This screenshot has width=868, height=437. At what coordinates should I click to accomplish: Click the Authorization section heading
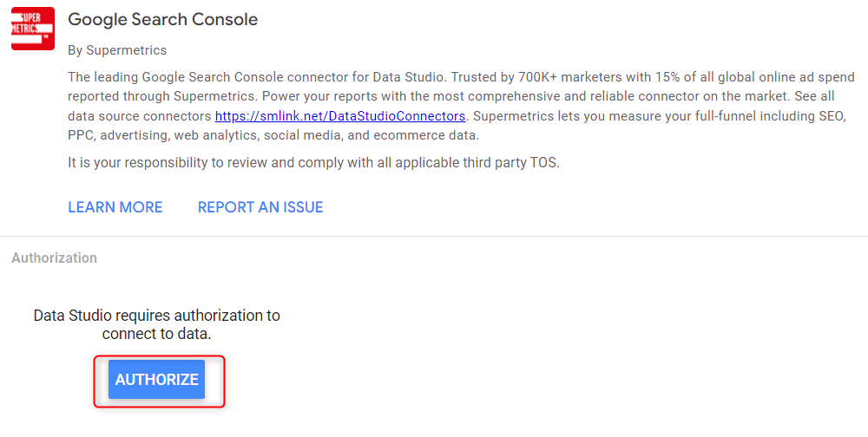54,258
